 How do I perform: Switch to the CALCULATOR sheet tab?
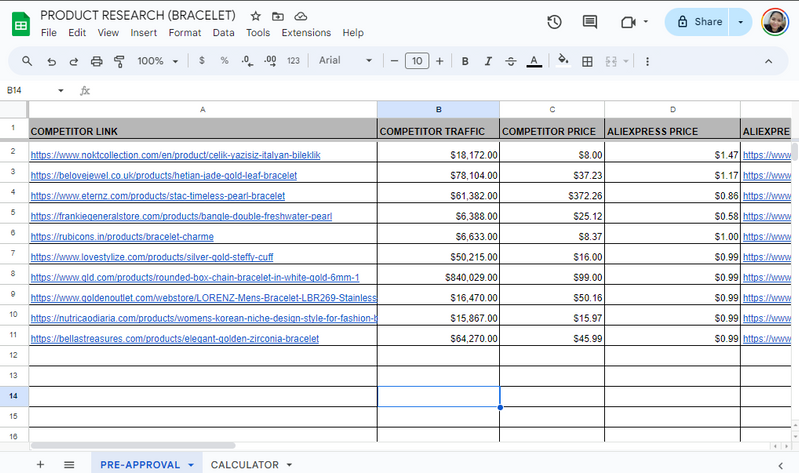point(245,465)
